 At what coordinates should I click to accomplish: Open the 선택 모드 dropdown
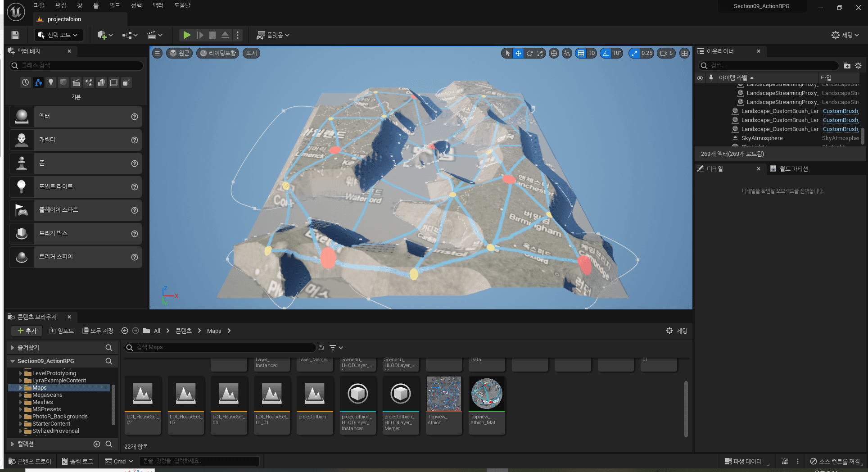tap(59, 35)
